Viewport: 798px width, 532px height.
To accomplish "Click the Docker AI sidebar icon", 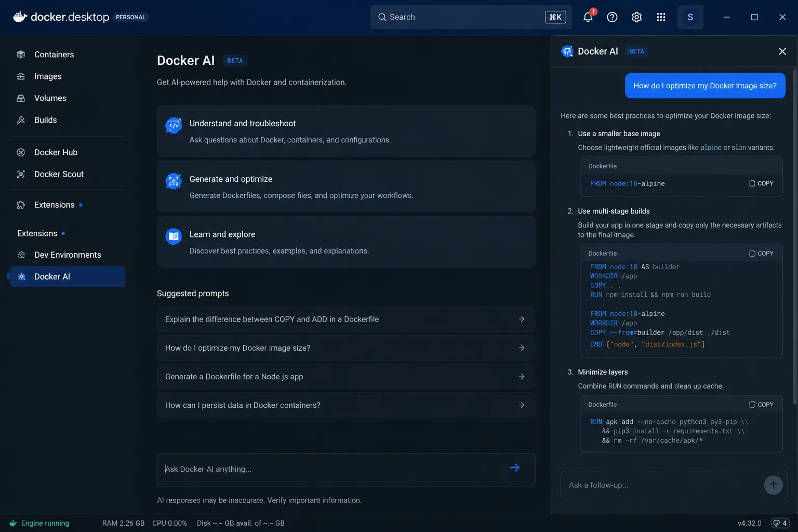I will 21,276.
